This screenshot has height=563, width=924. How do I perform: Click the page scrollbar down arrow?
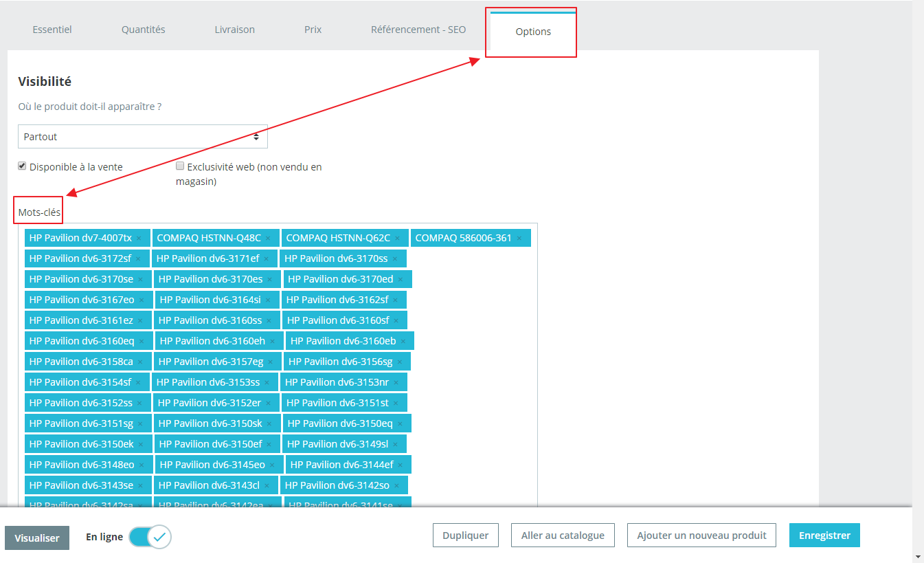[x=919, y=556]
